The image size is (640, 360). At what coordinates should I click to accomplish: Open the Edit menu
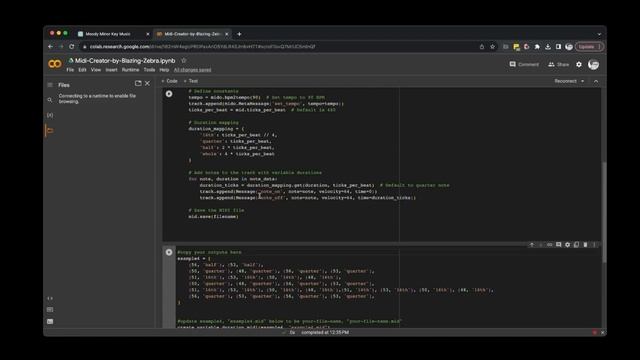[82, 70]
